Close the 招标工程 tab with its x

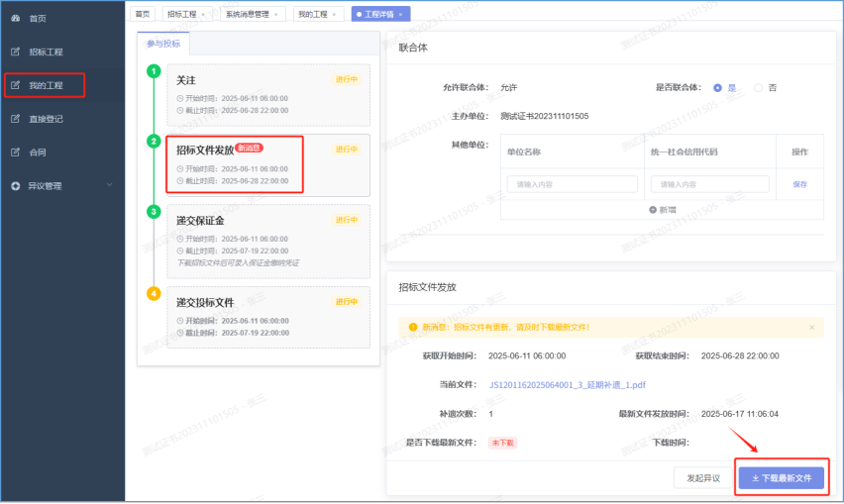point(203,15)
